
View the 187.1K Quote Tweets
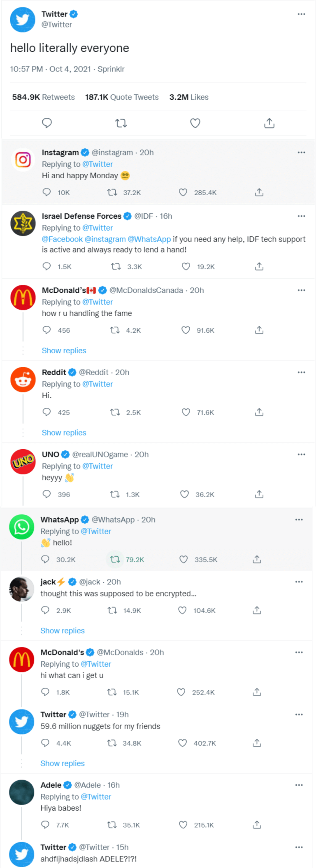(x=122, y=97)
